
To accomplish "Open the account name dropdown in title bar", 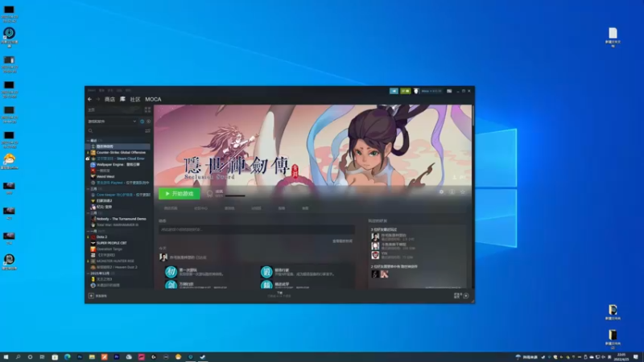I will pos(431,91).
